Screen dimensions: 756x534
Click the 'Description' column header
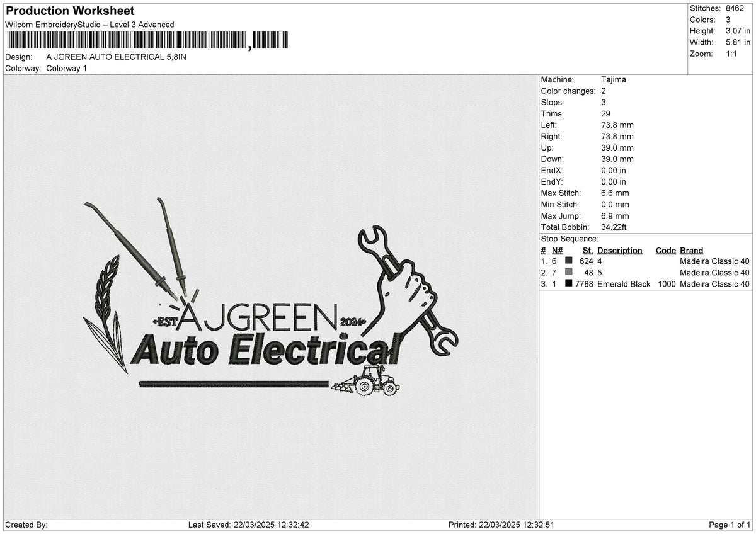620,250
